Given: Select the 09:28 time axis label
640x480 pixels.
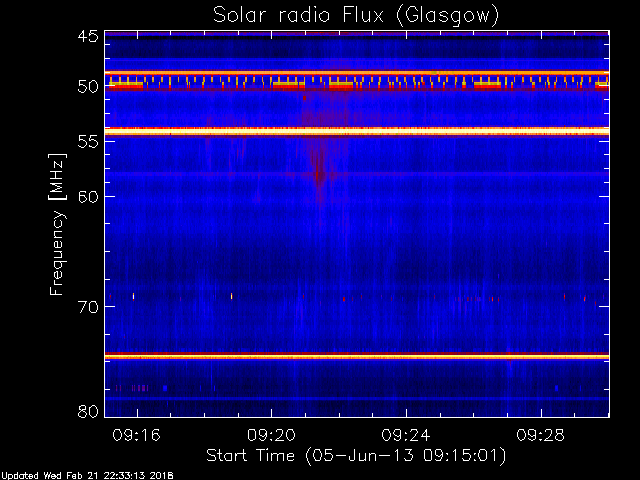Looking at the screenshot, I should [x=540, y=435].
